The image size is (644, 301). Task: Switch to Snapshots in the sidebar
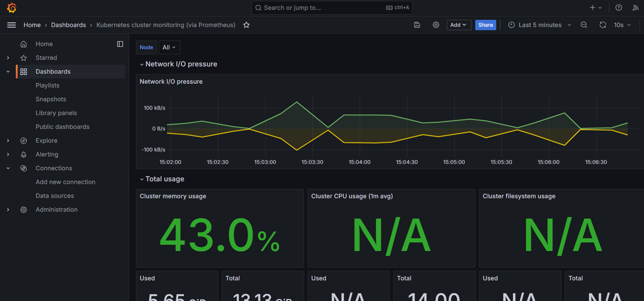point(51,99)
